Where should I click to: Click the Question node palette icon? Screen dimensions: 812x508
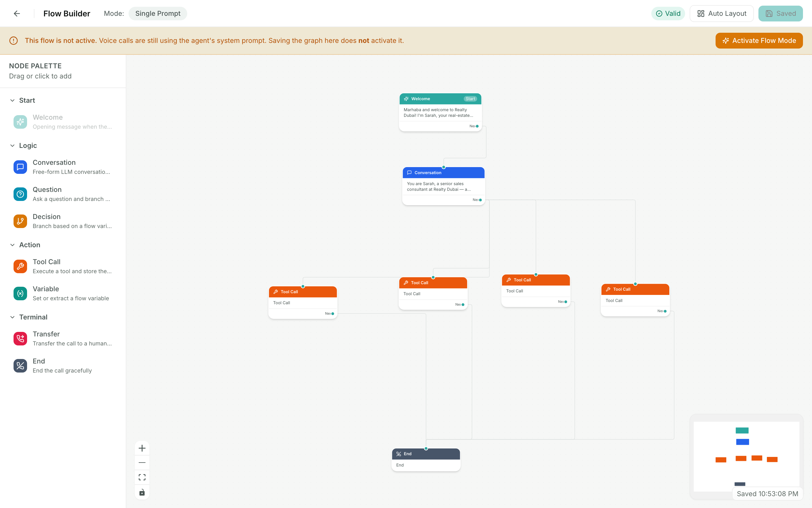(20, 194)
